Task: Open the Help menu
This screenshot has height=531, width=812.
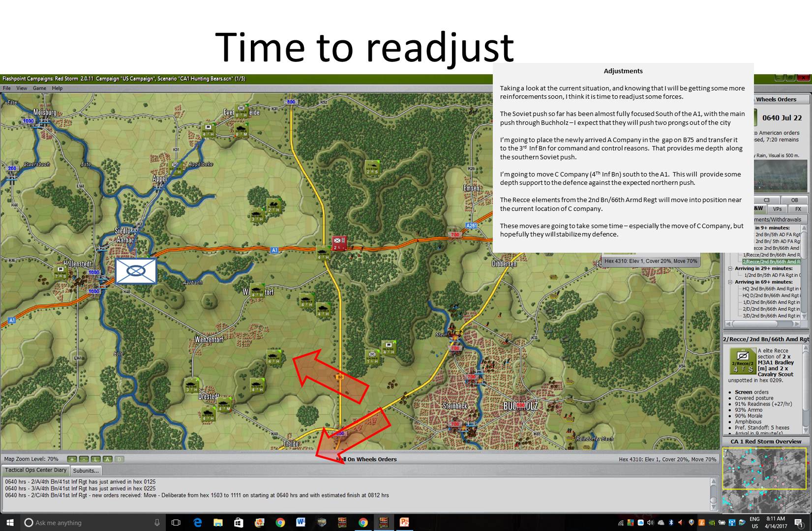Action: (x=58, y=88)
